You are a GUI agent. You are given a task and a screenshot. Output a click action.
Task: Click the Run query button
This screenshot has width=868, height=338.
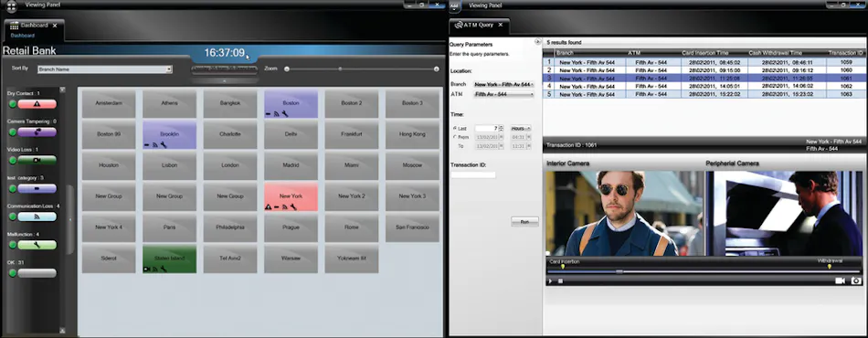[524, 221]
